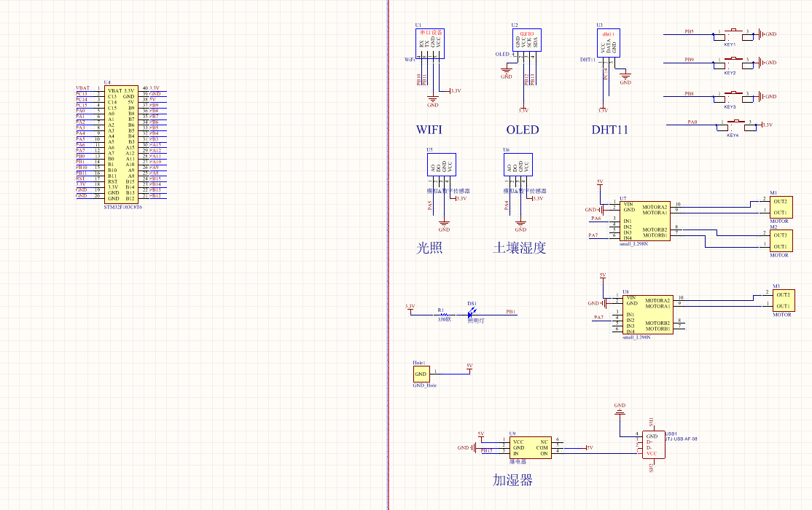Select the KEY1 push button symbol

733,35
